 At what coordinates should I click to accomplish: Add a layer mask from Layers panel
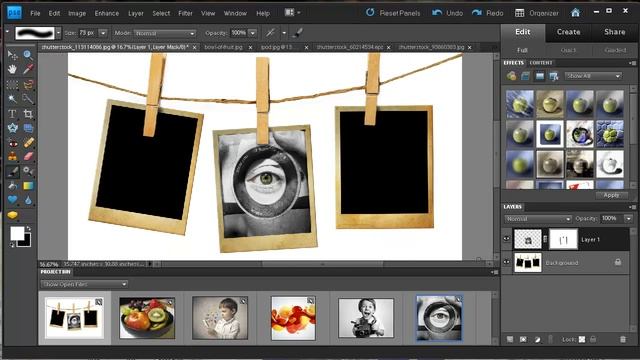pos(524,339)
